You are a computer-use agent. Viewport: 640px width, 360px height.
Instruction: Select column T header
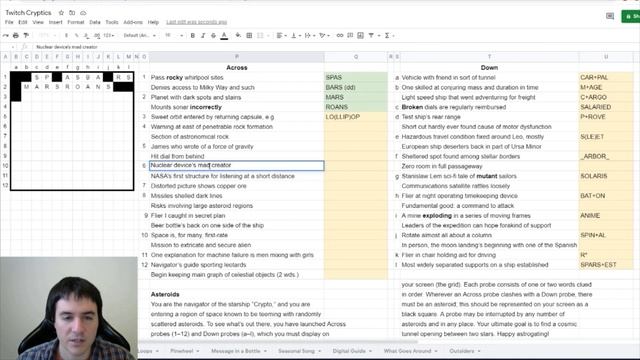(x=489, y=57)
